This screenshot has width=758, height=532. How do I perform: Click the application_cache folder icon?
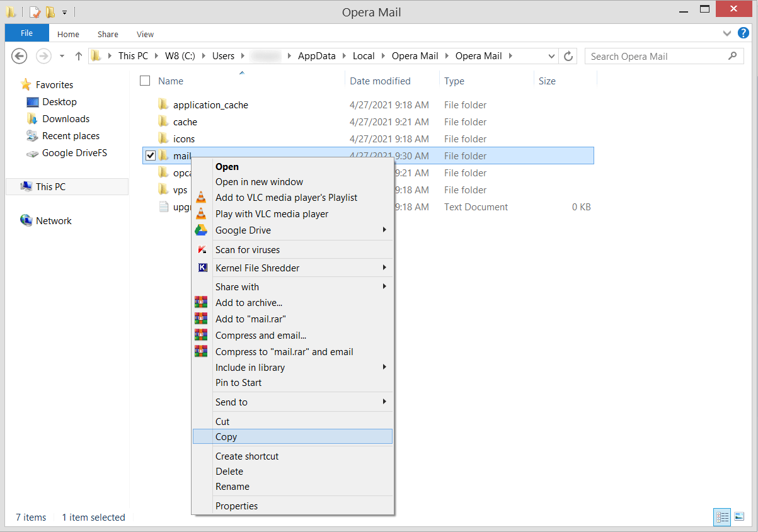coord(163,105)
